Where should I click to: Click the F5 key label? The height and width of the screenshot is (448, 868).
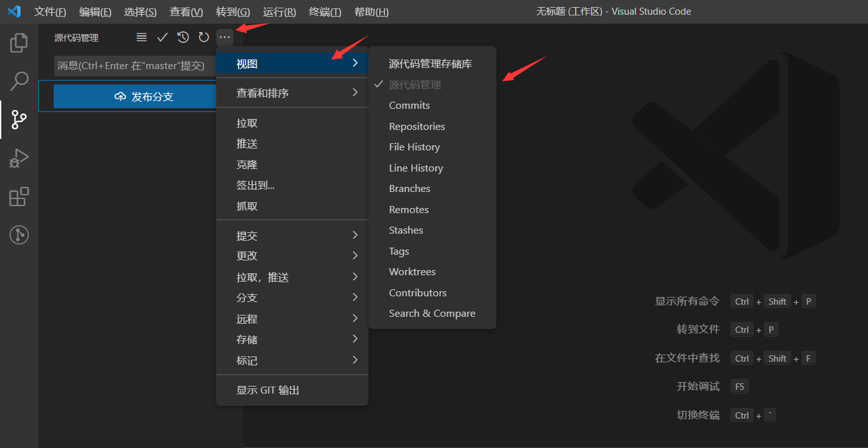click(739, 387)
